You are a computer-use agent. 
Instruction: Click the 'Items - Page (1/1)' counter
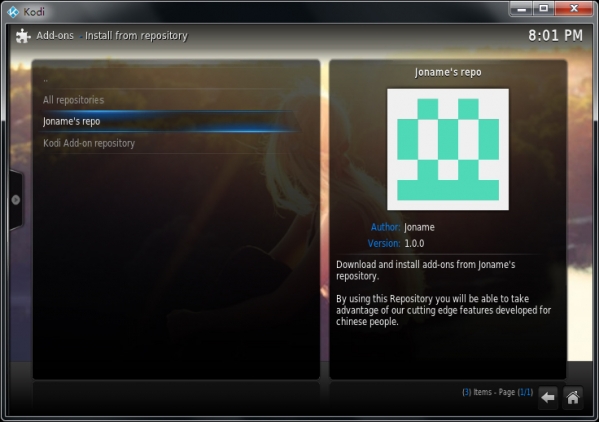pos(497,392)
